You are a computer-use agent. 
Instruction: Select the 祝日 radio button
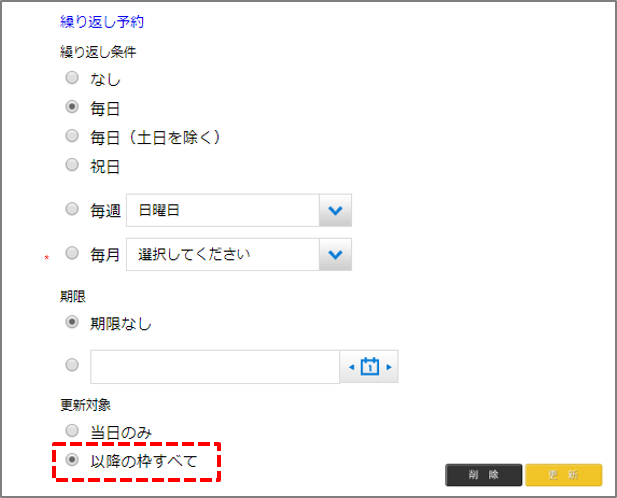(72, 165)
